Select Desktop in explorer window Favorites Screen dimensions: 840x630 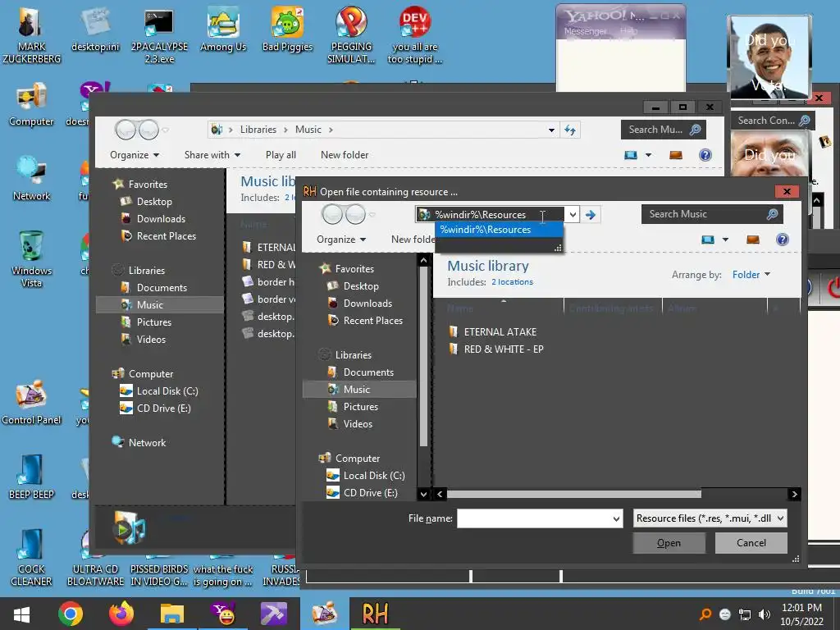point(154,202)
